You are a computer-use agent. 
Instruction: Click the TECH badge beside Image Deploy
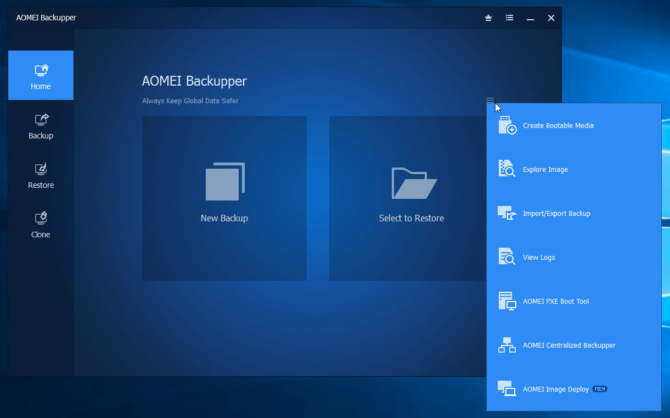599,389
